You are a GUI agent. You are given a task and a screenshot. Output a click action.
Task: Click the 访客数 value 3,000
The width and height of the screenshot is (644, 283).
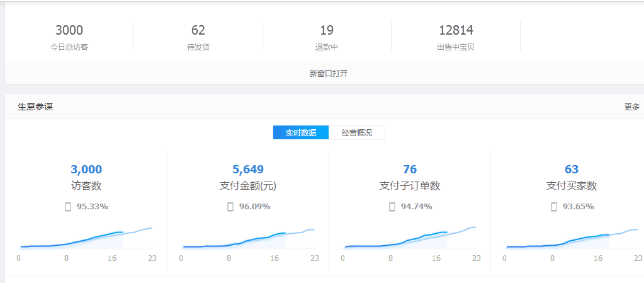pyautogui.click(x=86, y=170)
